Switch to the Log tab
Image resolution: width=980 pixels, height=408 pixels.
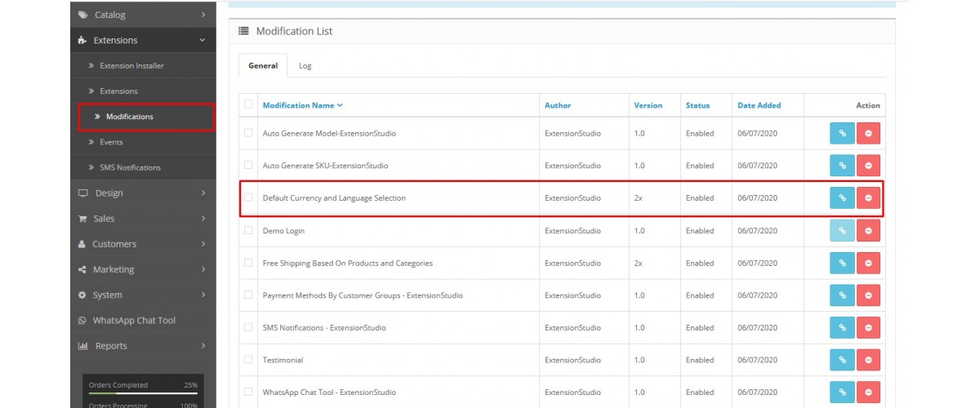pos(305,65)
